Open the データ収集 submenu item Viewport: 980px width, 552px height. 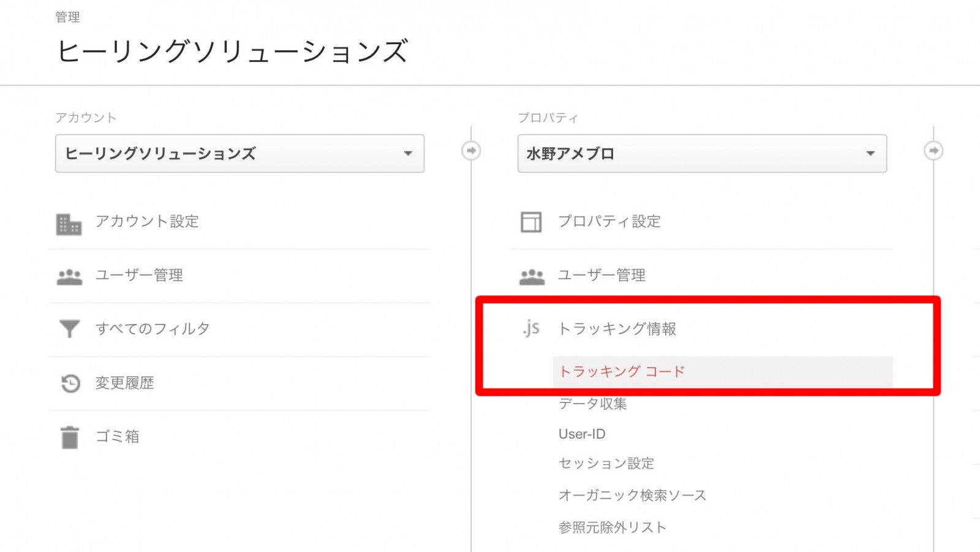point(592,404)
